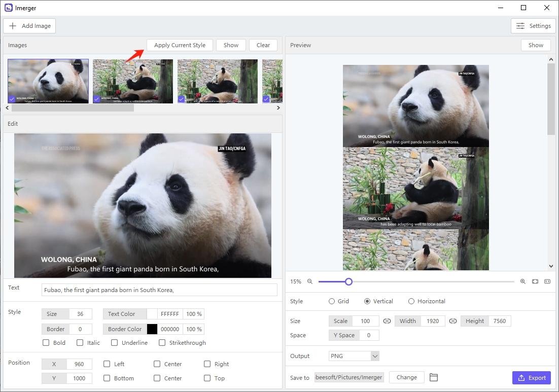
Task: Click the caption Text input field
Action: coord(159,290)
